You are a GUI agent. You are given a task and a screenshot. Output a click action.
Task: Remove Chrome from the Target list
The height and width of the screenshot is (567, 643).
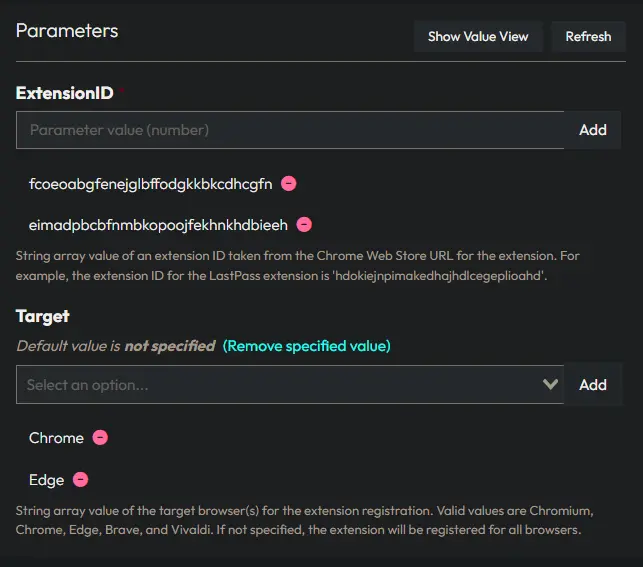pos(100,438)
